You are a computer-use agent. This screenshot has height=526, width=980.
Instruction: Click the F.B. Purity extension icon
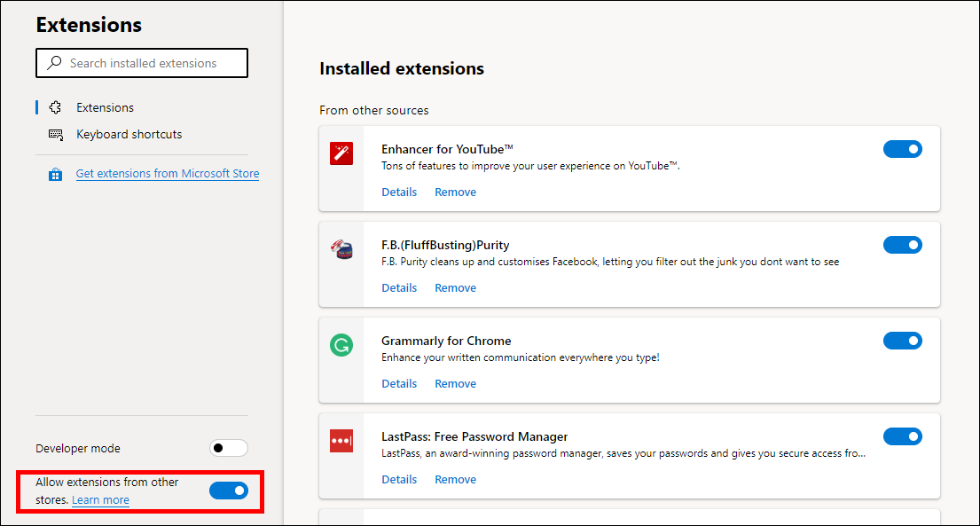click(341, 249)
